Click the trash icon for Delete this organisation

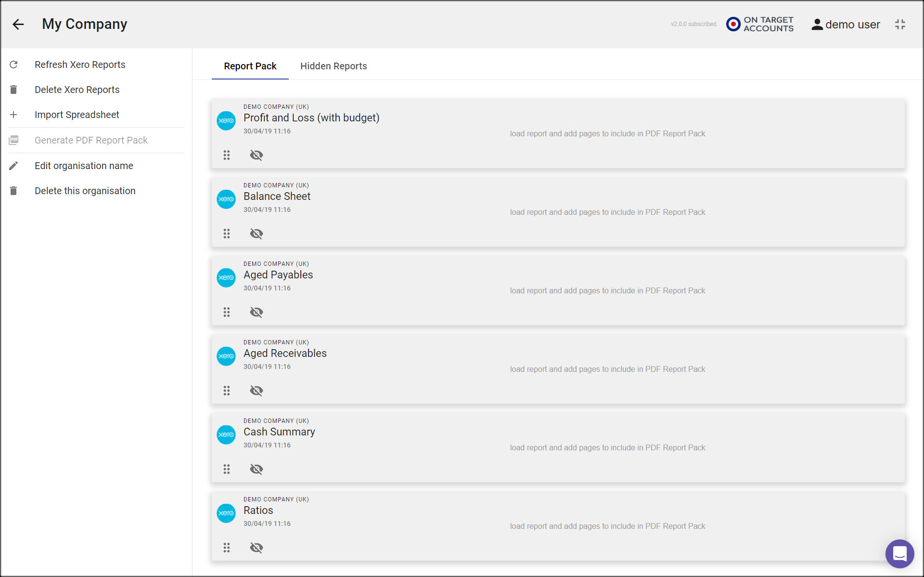click(13, 191)
